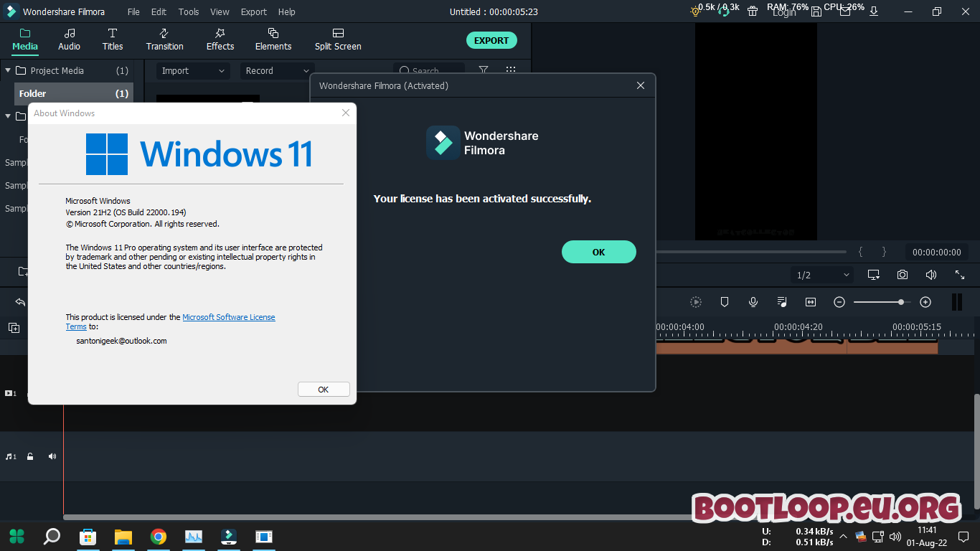
Task: Close the About Windows dialog
Action: [x=346, y=113]
